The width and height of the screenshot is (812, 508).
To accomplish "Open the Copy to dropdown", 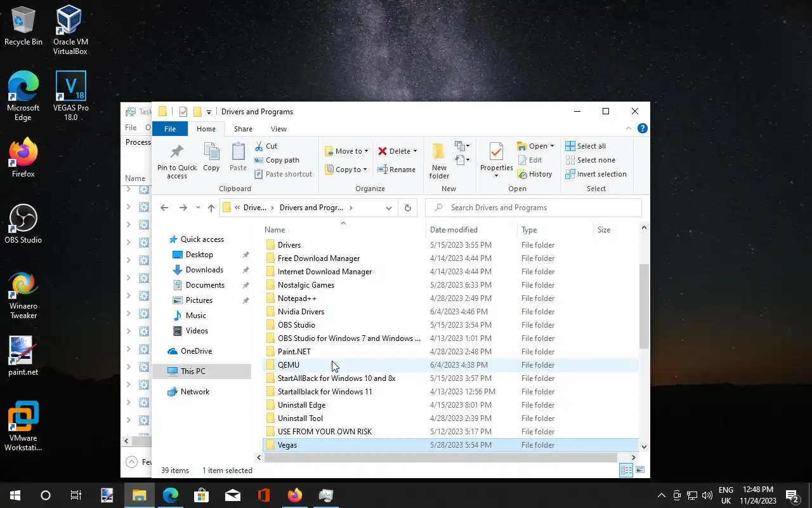I will [x=346, y=170].
